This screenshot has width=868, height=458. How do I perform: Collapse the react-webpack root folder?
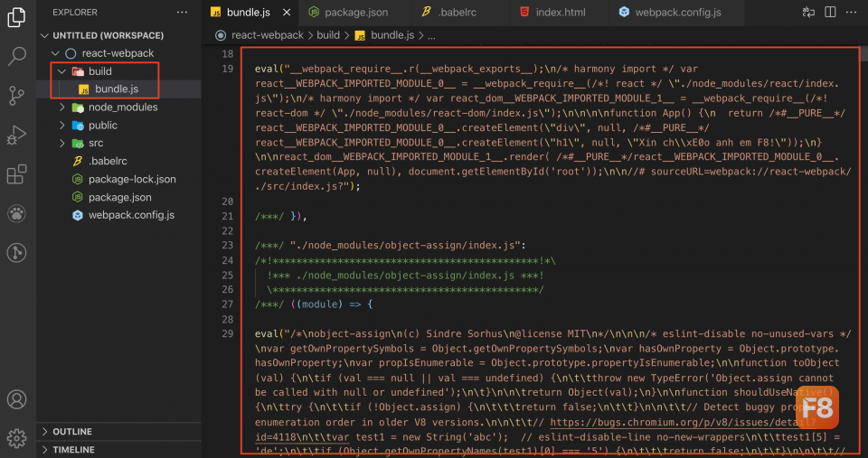55,53
